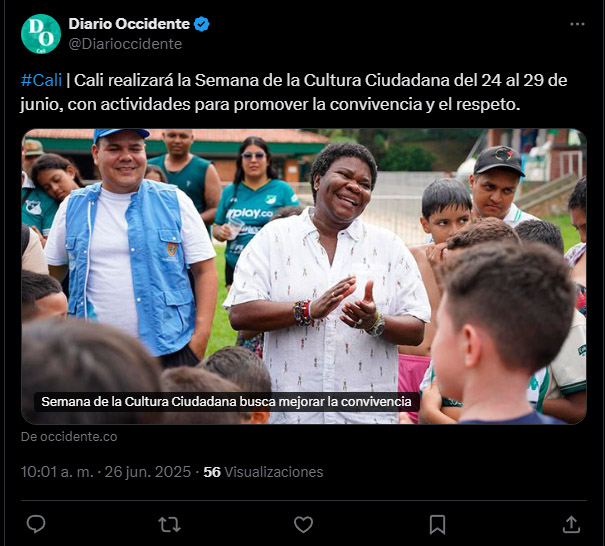Open the share upload-arrow icon

(x=571, y=524)
